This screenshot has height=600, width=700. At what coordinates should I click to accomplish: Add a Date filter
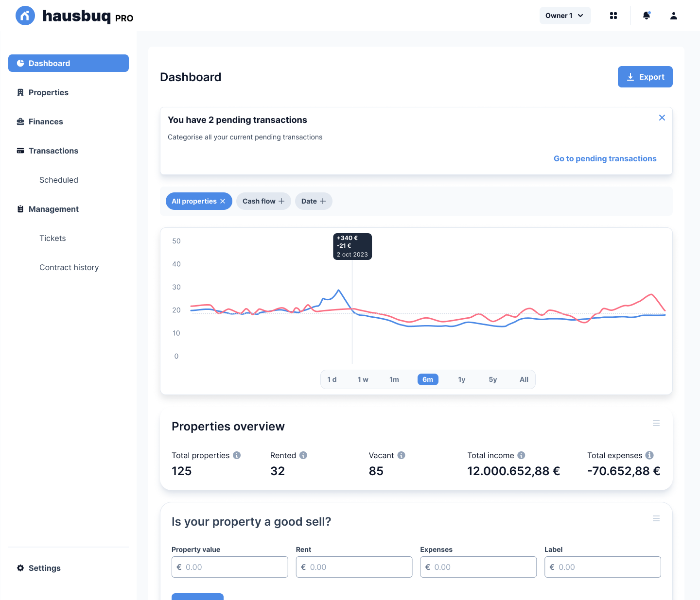pos(314,201)
